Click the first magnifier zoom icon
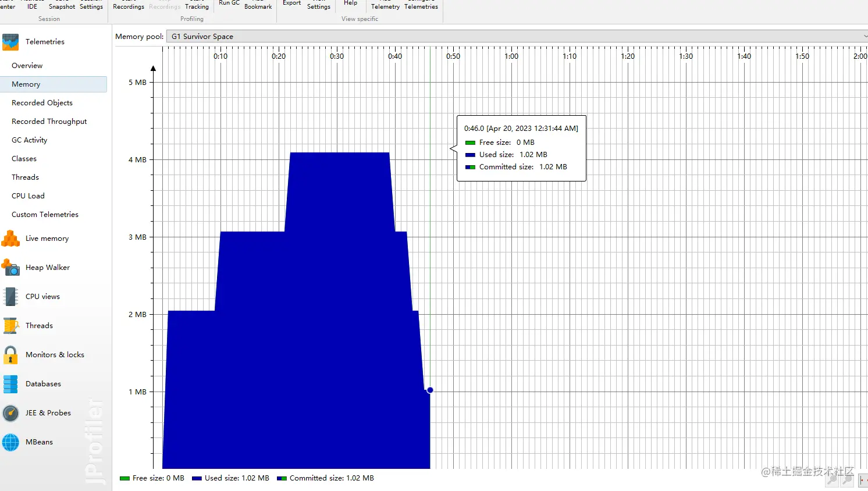Screen dimensions: 868x491 click(833, 479)
